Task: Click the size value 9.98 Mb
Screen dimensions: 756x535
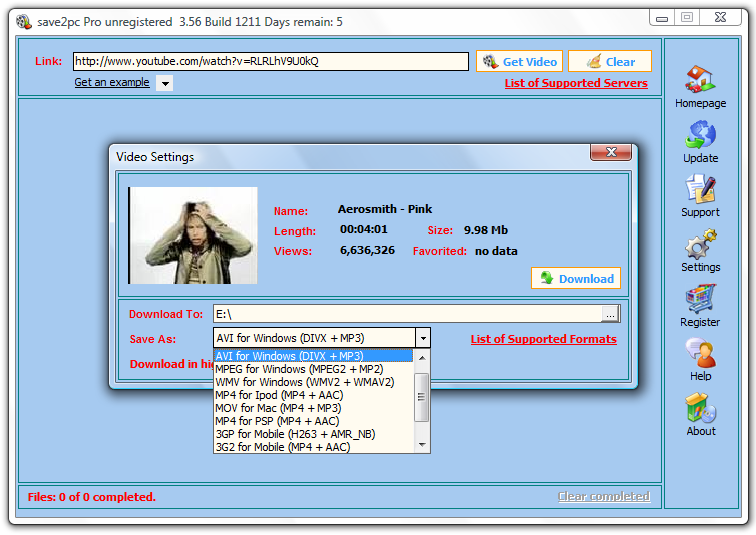Action: 486,230
